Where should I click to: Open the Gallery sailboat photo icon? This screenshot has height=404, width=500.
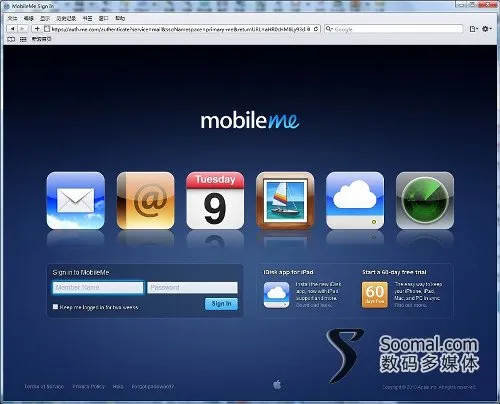[x=285, y=201]
